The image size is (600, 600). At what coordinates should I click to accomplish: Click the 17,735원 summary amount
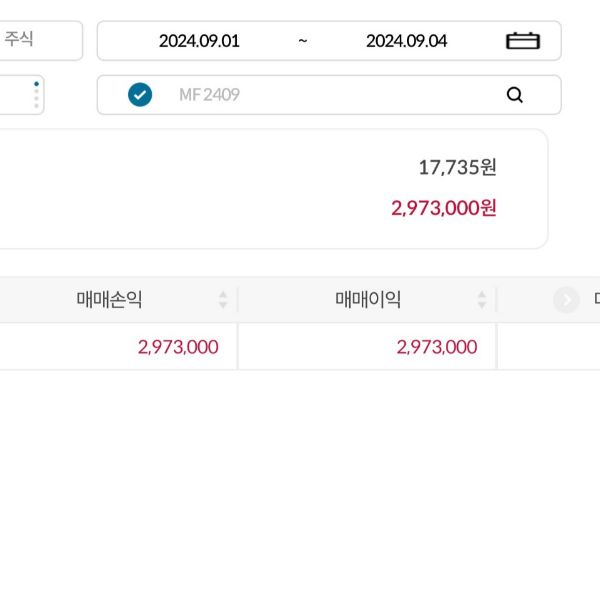457,168
